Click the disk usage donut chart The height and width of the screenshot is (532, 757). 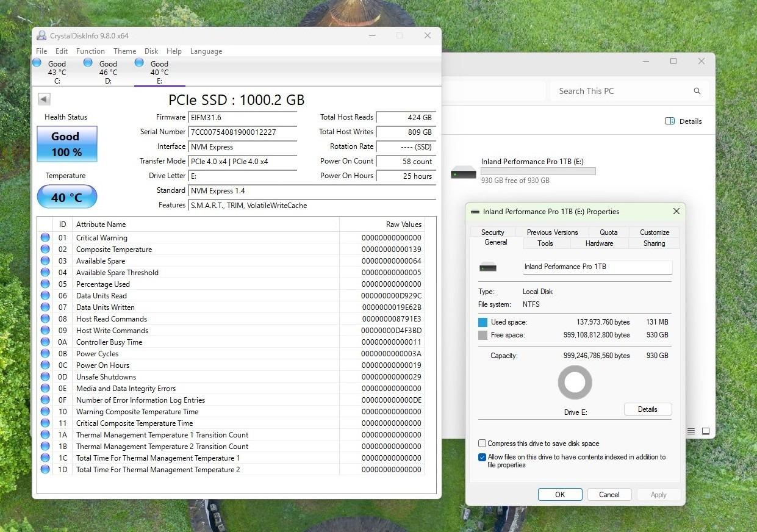pyautogui.click(x=575, y=383)
